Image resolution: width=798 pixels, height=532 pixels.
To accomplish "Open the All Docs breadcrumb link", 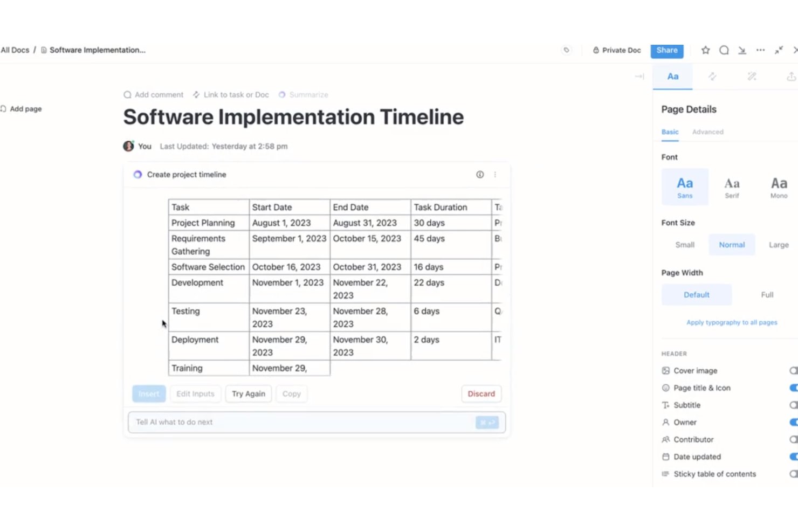I will (15, 50).
